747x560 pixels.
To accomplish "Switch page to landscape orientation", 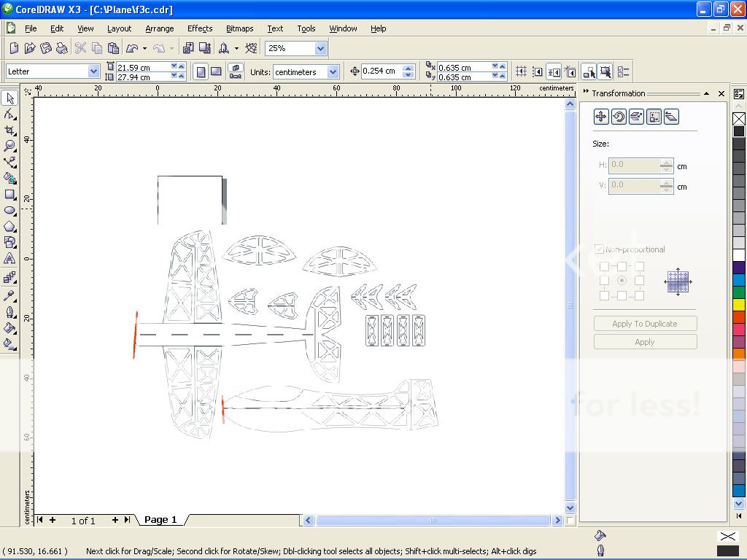I will [216, 71].
